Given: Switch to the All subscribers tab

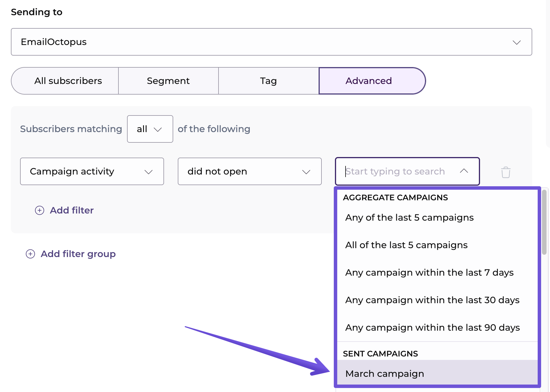Looking at the screenshot, I should (68, 81).
